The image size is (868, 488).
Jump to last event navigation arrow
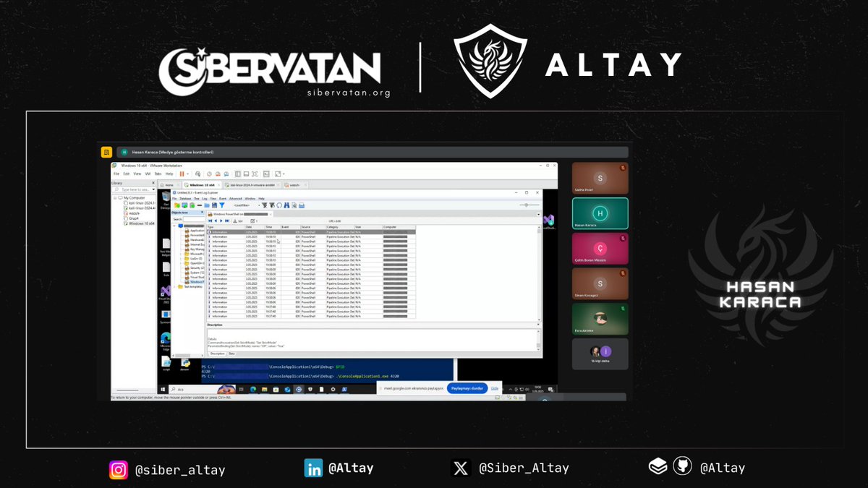[227, 221]
